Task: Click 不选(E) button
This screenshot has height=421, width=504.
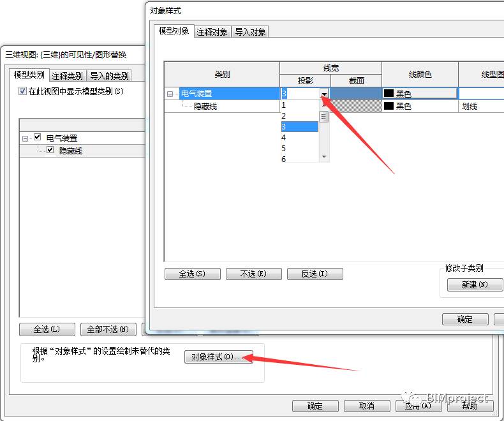Action: (x=254, y=274)
